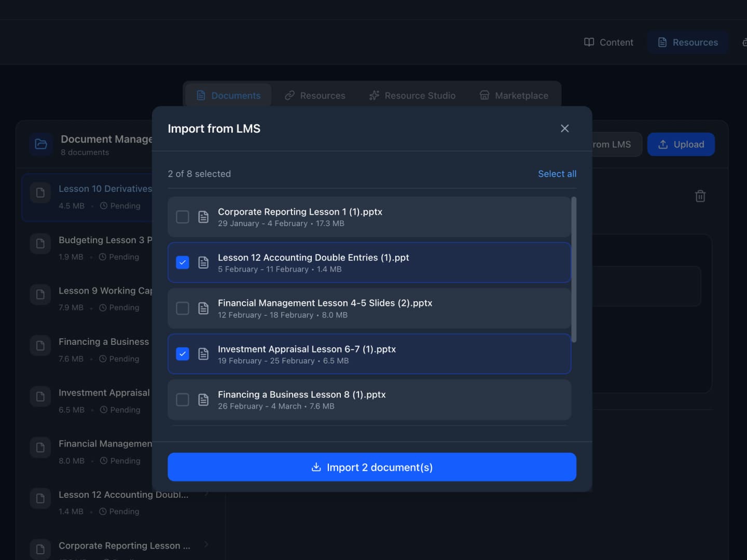
Task: Switch to the Documents tab
Action: [228, 95]
